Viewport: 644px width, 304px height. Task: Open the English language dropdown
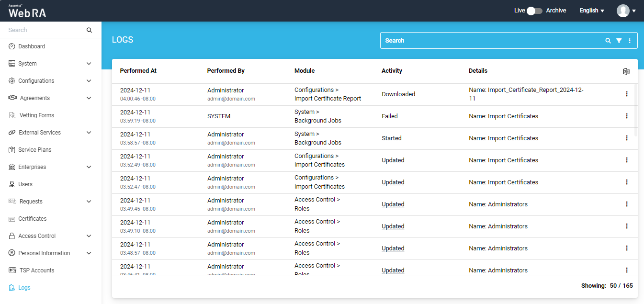point(592,11)
